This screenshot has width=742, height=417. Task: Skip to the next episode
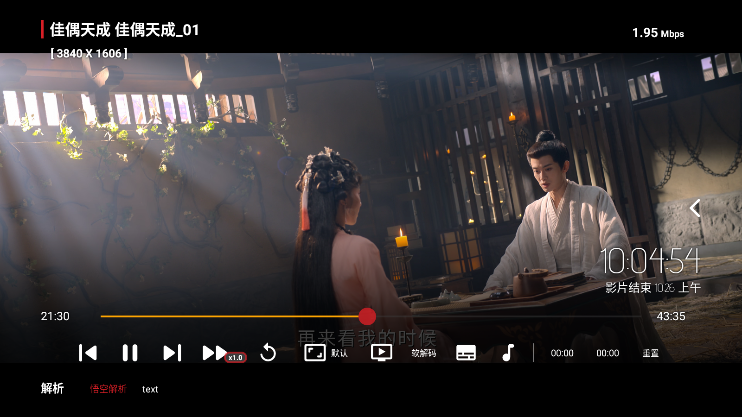tap(172, 353)
